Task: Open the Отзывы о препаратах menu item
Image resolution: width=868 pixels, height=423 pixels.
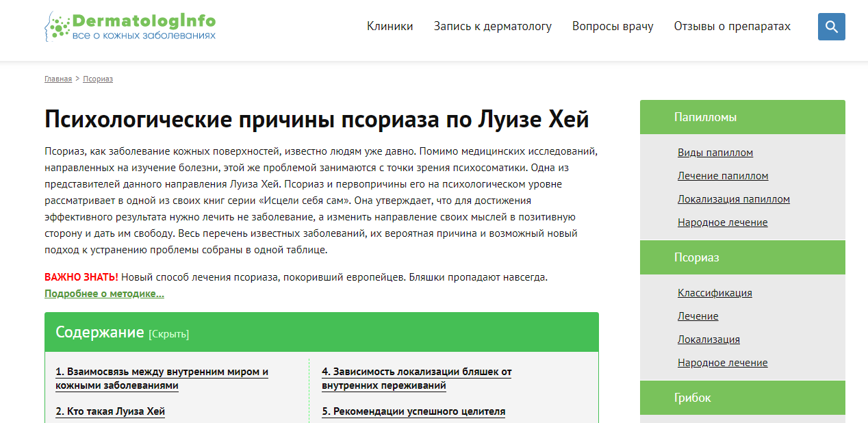Action: click(x=732, y=27)
